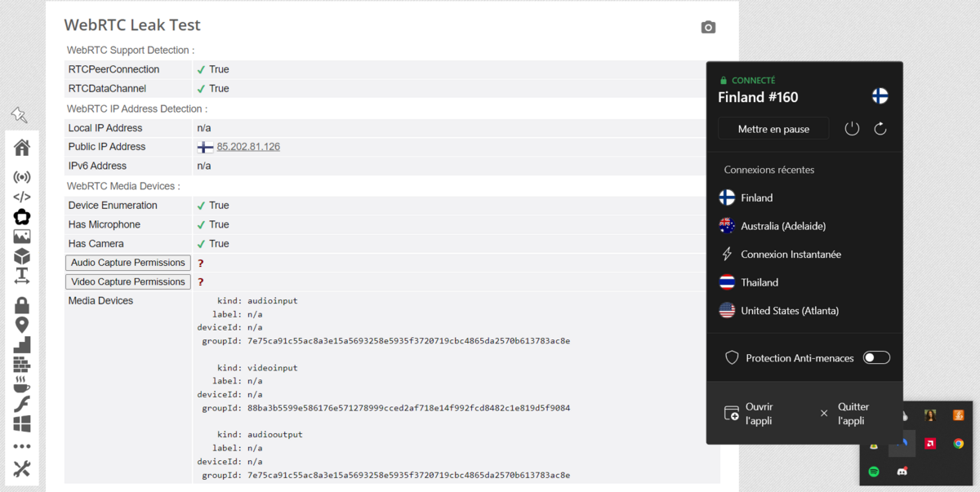Open Spotify from the system tray
Viewport: 980px width, 492px height.
tap(874, 472)
